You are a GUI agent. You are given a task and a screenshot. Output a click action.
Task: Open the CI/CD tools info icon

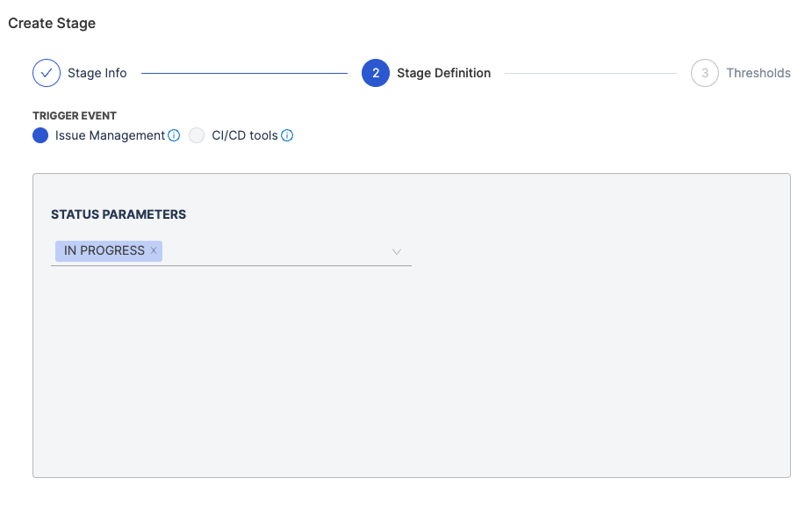click(x=287, y=135)
